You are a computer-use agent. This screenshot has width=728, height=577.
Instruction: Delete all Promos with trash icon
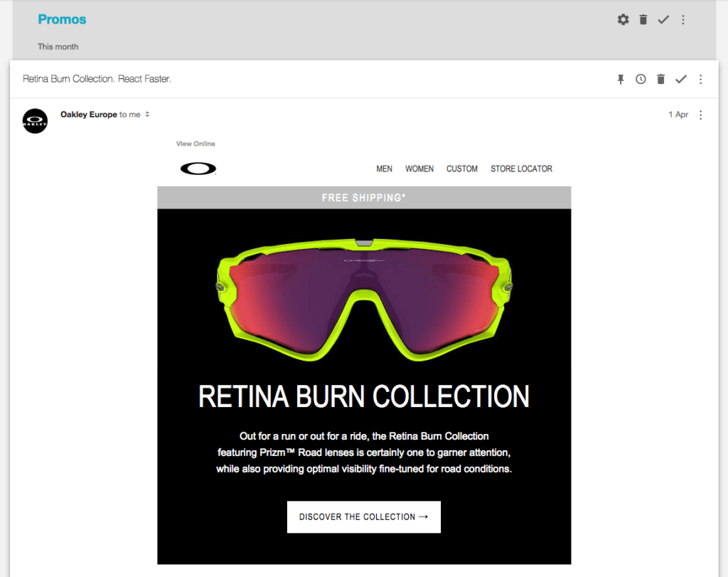click(x=643, y=19)
